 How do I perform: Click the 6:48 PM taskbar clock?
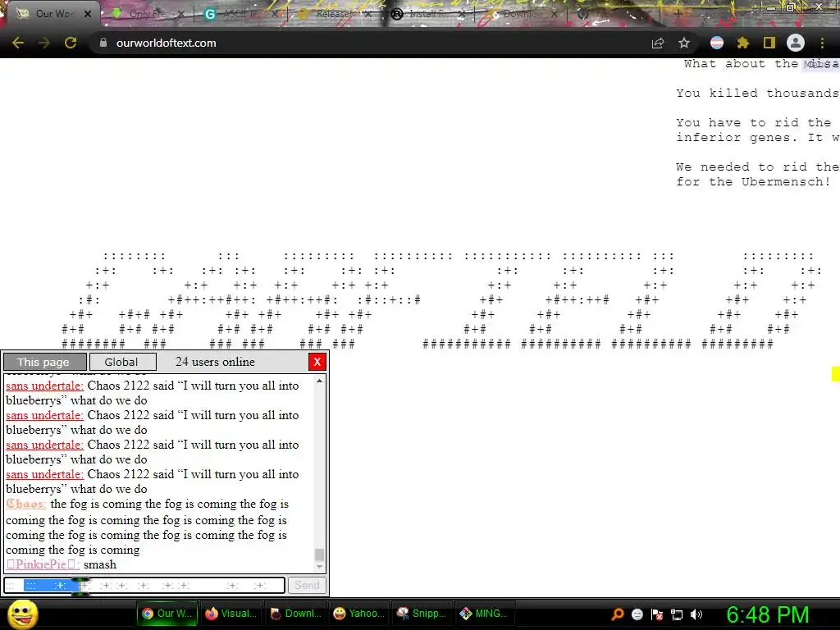[767, 614]
